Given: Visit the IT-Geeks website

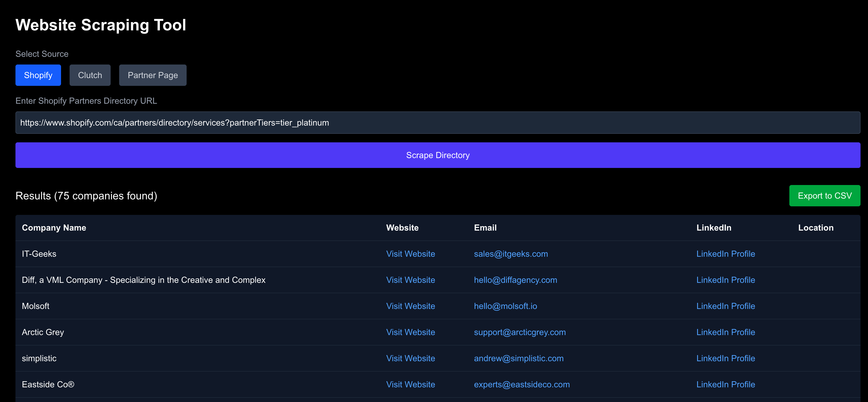Looking at the screenshot, I should tap(411, 254).
